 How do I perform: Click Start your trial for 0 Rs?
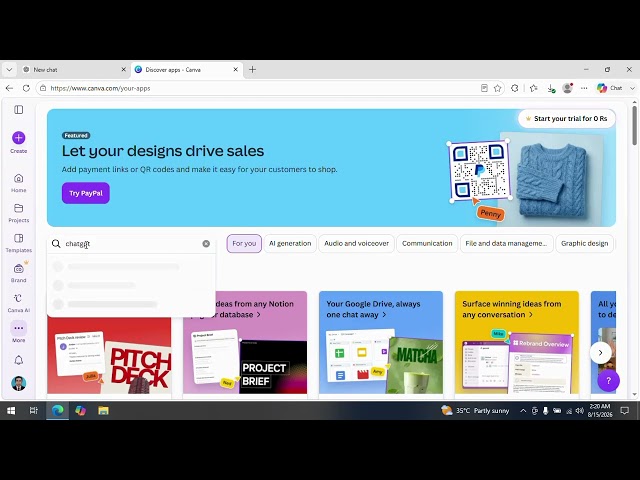pos(567,119)
